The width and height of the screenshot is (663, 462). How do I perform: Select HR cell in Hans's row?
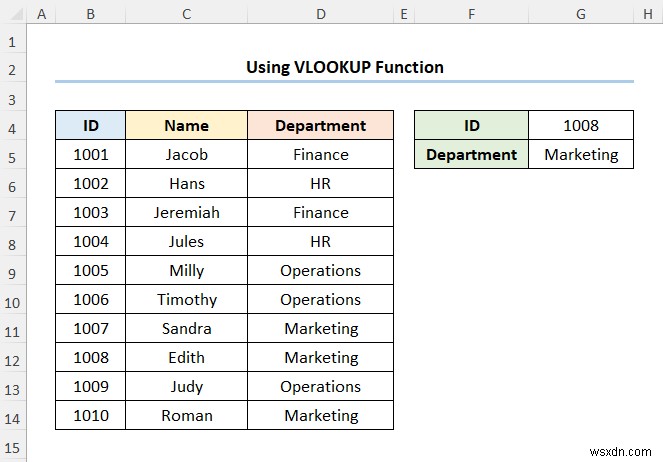point(321,183)
